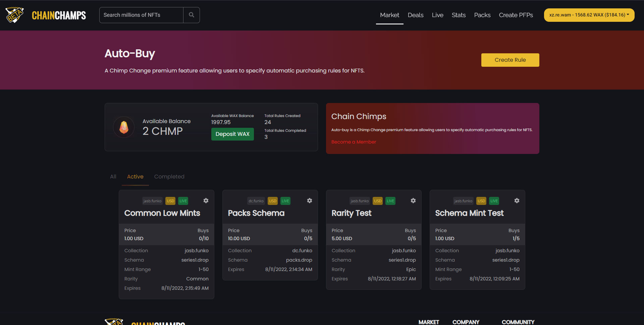
Task: Click the 0/10 buys value on Common Low Mints
Action: click(204, 238)
